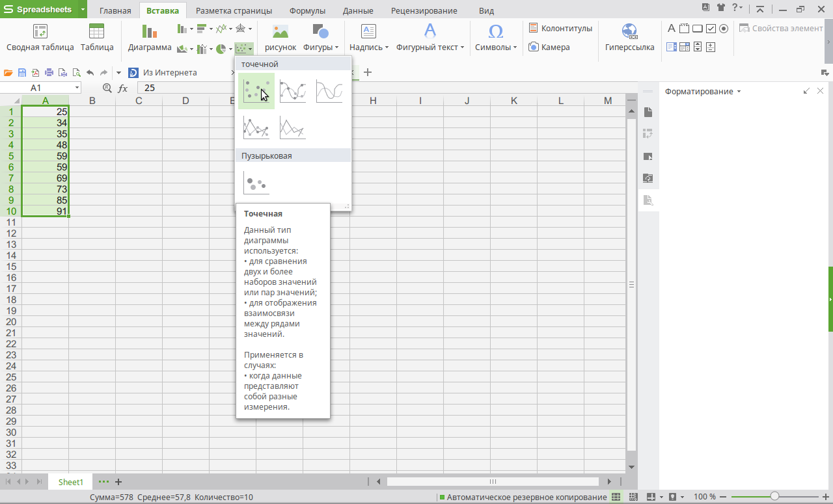Open the Гиперссылка hyperlink dialog
Viewport: 833px width, 504px height.
click(x=629, y=38)
